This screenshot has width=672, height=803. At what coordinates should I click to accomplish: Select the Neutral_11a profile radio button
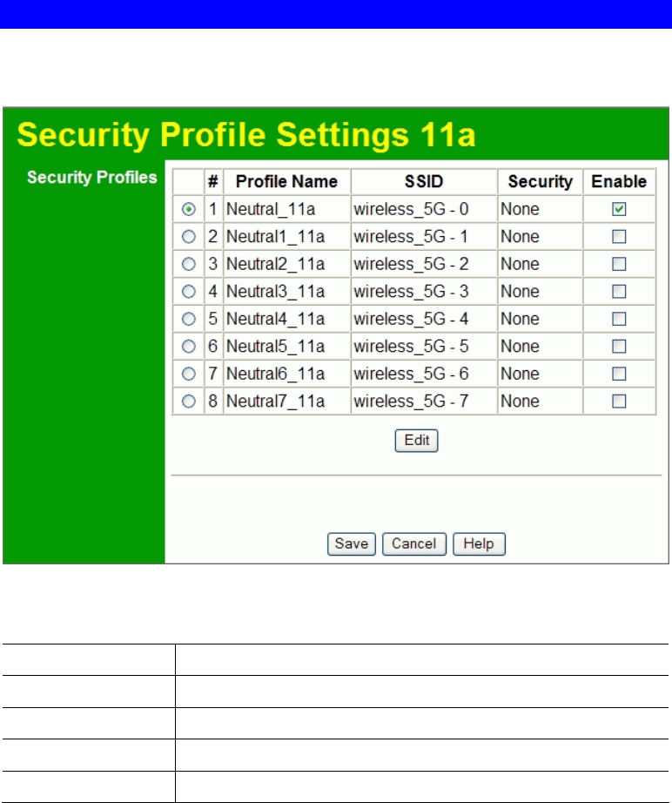(x=188, y=209)
